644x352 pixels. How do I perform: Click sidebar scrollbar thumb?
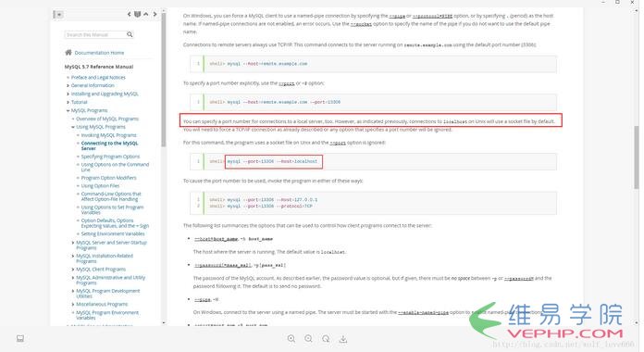164,81
